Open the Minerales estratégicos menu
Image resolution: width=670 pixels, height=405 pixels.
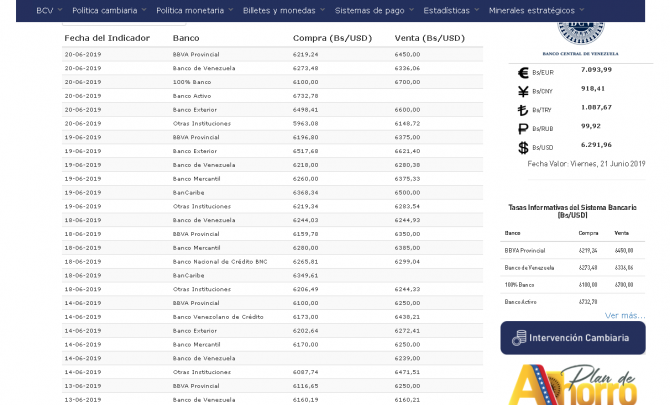(535, 10)
